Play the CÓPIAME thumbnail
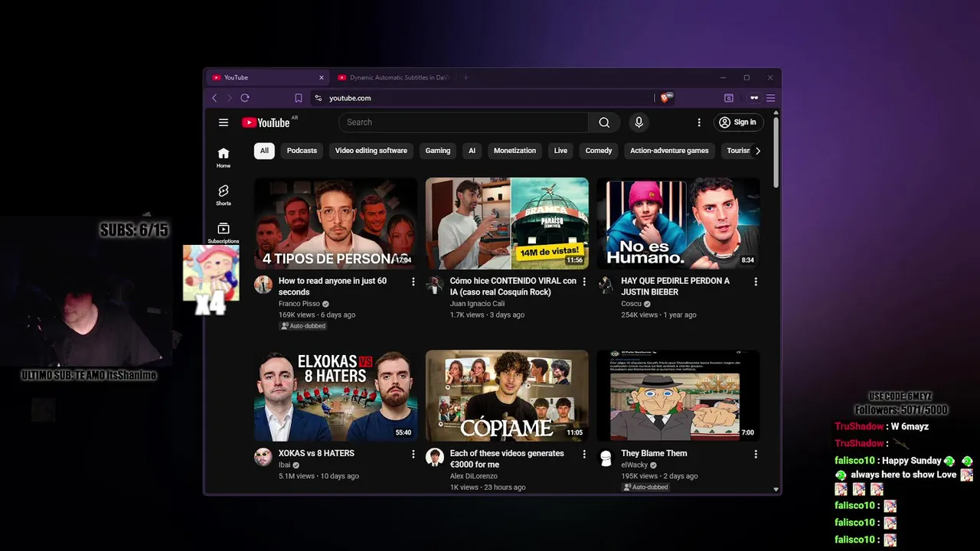Image resolution: width=980 pixels, height=551 pixels. point(507,396)
